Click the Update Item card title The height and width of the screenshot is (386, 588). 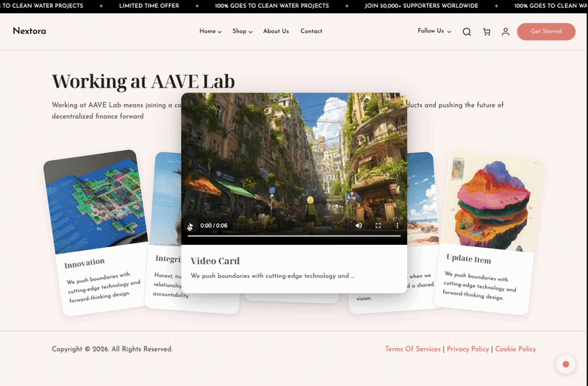click(468, 259)
